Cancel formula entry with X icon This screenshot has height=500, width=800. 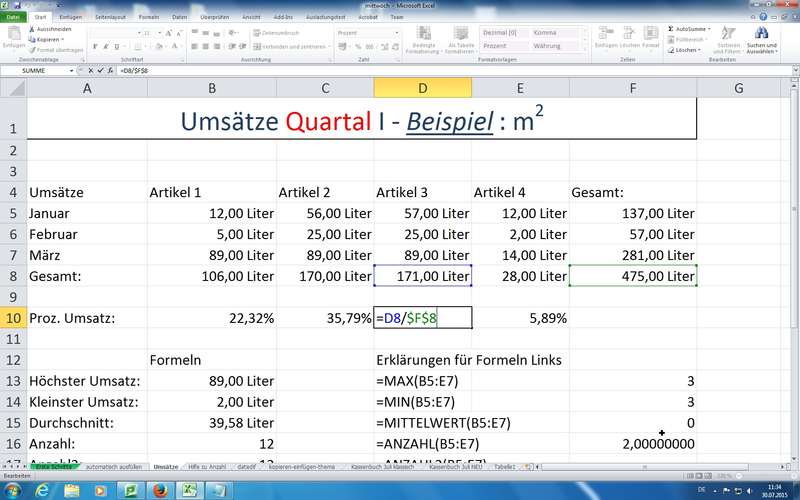pos(91,71)
